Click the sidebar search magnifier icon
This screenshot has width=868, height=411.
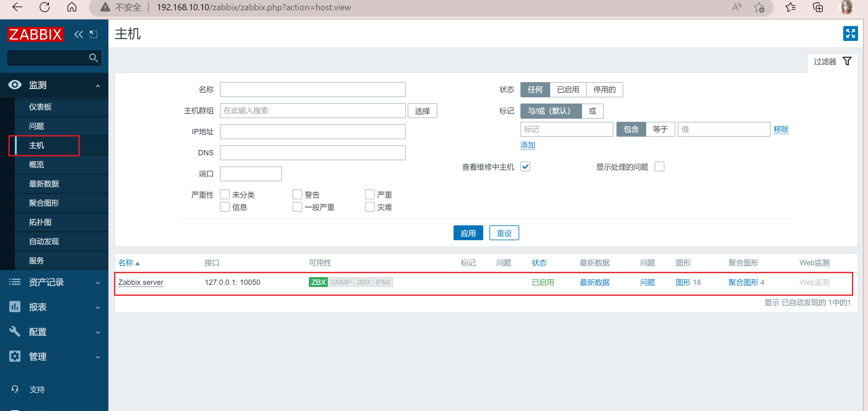pos(93,58)
